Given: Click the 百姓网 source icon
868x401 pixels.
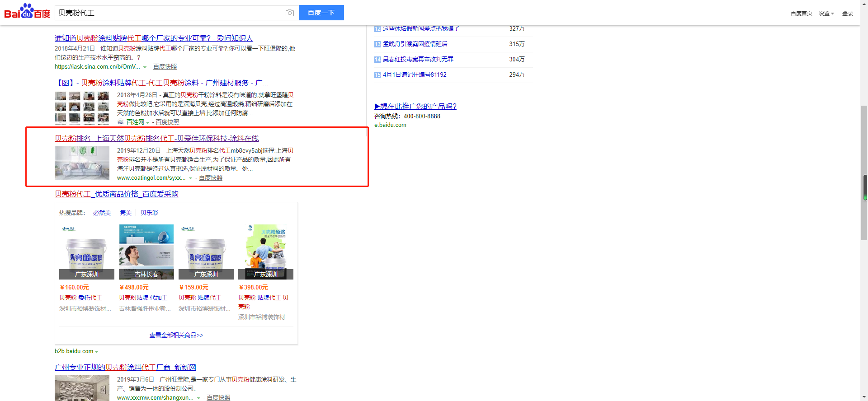Looking at the screenshot, I should (121, 122).
